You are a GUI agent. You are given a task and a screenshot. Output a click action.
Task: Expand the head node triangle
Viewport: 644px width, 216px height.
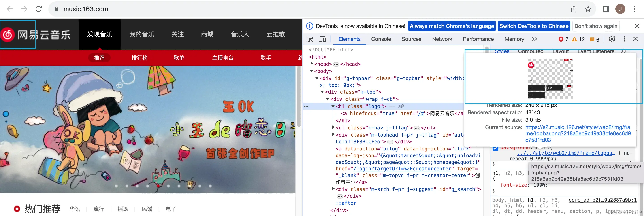[311, 64]
